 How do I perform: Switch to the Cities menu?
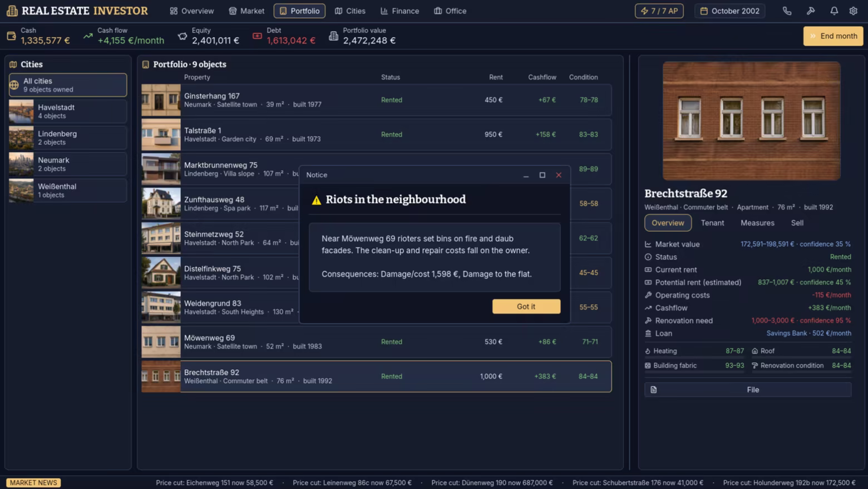(x=350, y=11)
